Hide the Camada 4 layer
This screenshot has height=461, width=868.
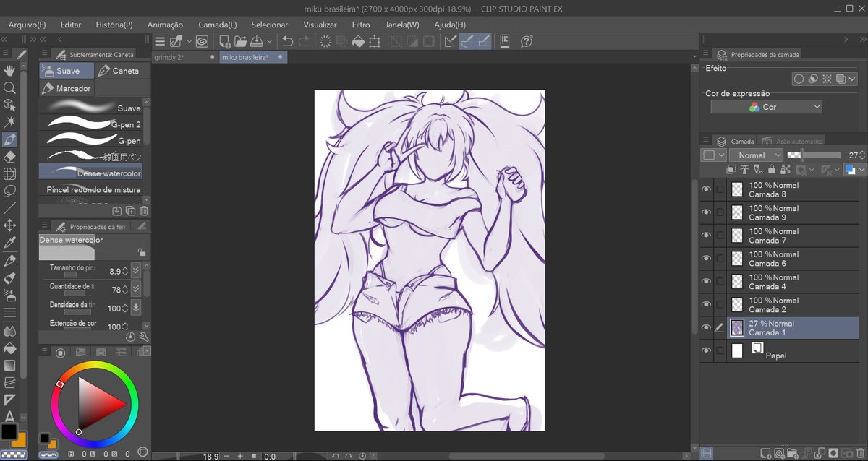point(707,282)
